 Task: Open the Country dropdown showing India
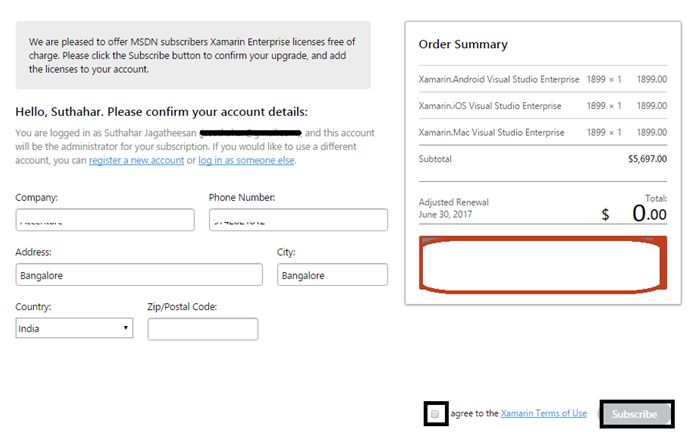point(75,328)
